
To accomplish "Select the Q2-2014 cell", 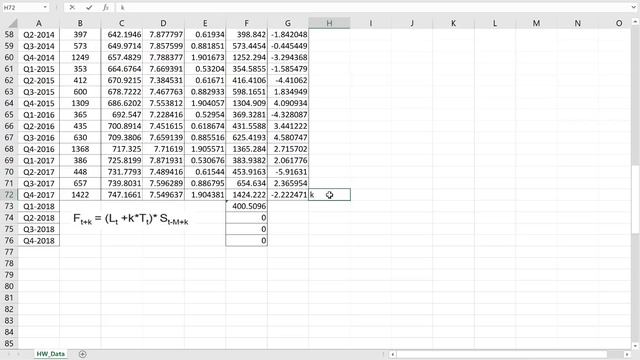I will point(39,35).
